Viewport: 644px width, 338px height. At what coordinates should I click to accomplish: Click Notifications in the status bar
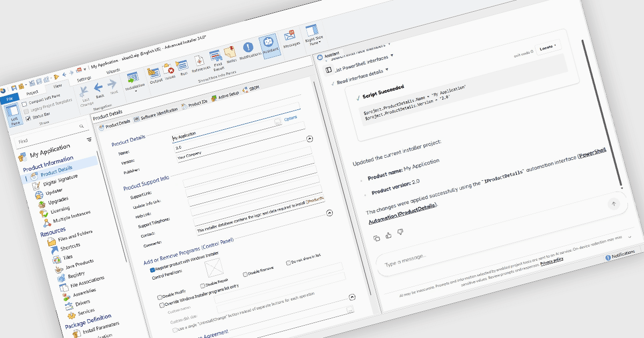point(620,256)
